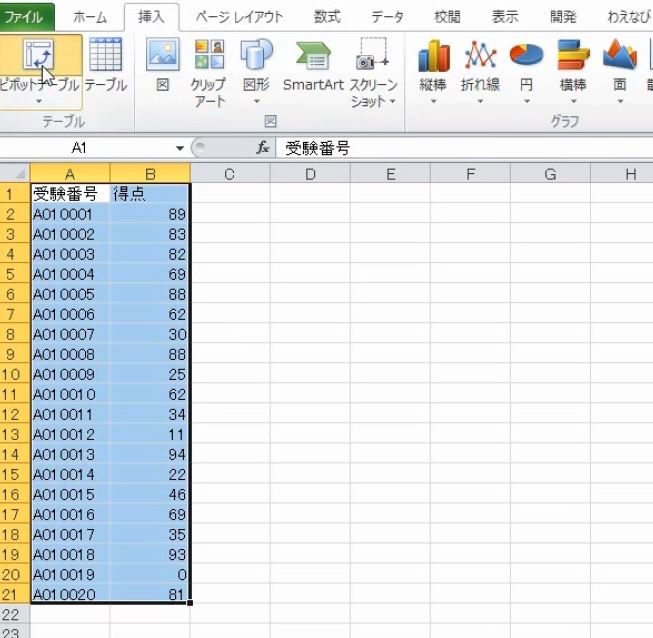Select column C header
This screenshot has height=638, width=653.
point(230,174)
